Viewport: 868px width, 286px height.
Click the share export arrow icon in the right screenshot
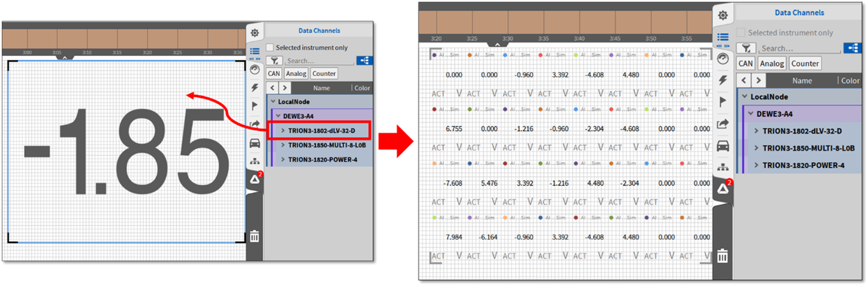[x=723, y=124]
